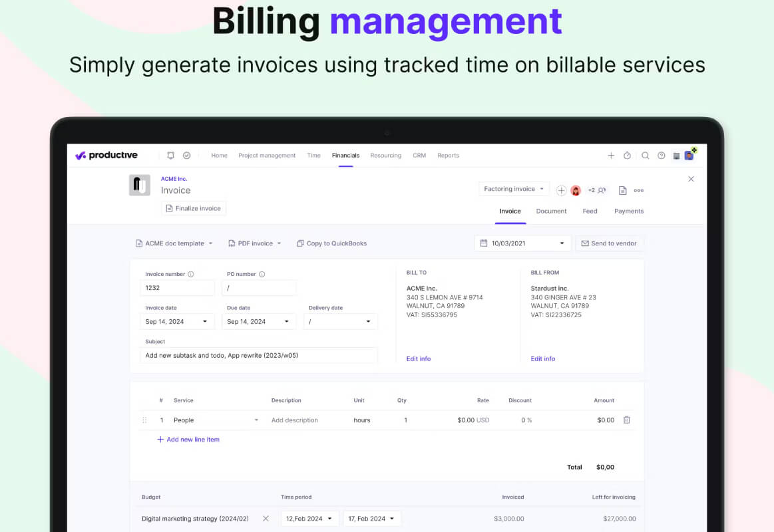This screenshot has height=532, width=774.
Task: Delete the People line item with trash icon
Action: pyautogui.click(x=626, y=420)
